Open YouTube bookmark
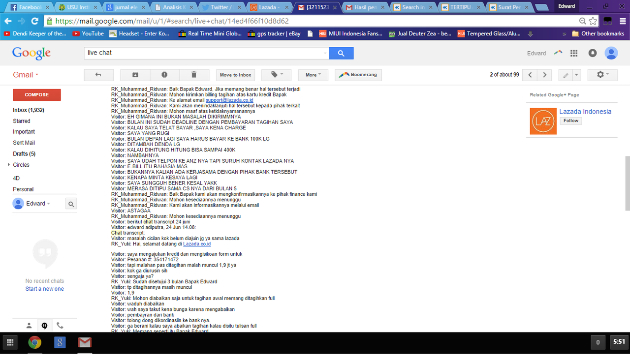Viewport: 630px width, 364px height. (x=88, y=34)
